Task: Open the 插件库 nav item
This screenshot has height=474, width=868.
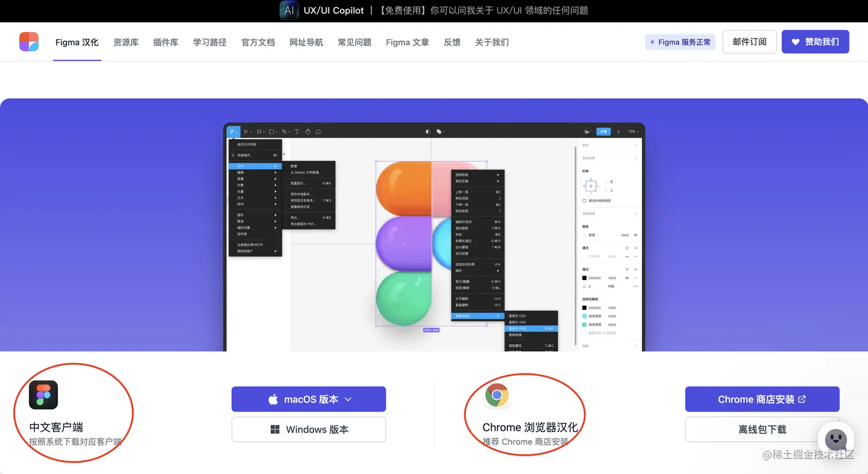Action: point(166,43)
